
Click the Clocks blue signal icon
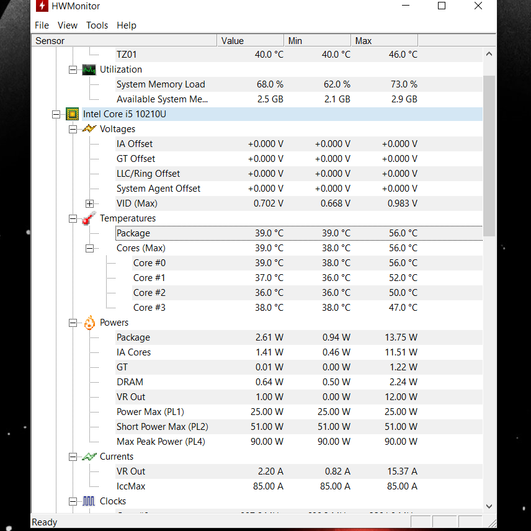pos(89,501)
